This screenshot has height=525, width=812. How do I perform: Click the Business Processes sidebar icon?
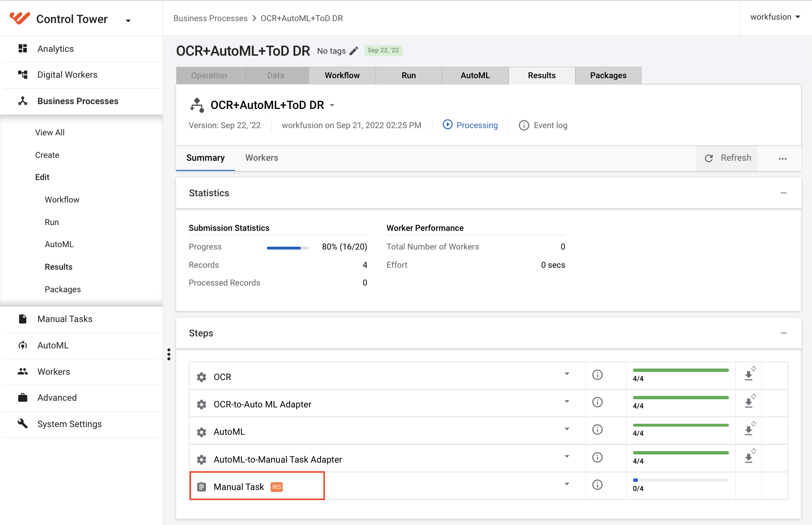coord(23,101)
